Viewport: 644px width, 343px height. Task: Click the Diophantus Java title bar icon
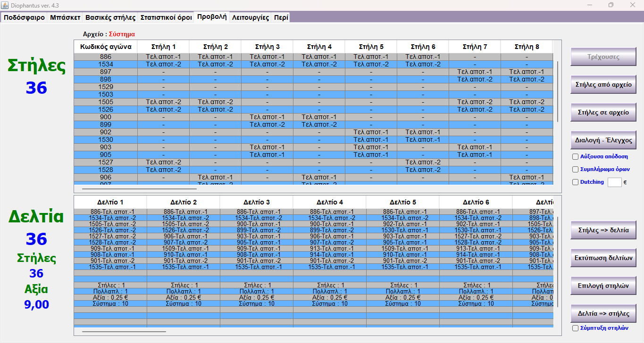[x=5, y=5]
